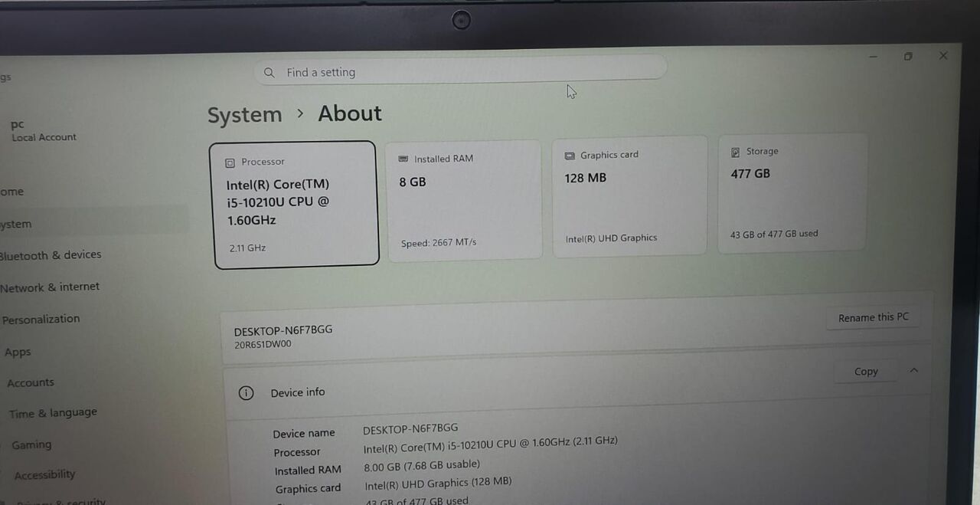Click the Device info circle icon

click(x=246, y=393)
